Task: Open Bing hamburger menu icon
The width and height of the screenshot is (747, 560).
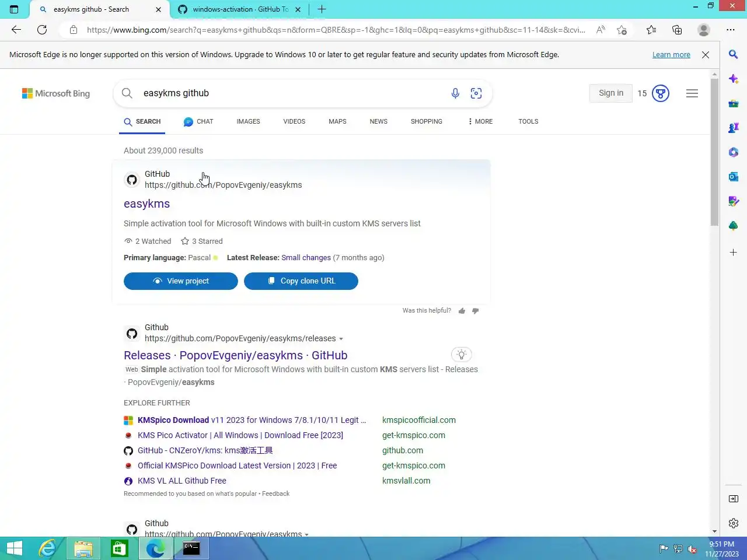Action: pyautogui.click(x=692, y=93)
